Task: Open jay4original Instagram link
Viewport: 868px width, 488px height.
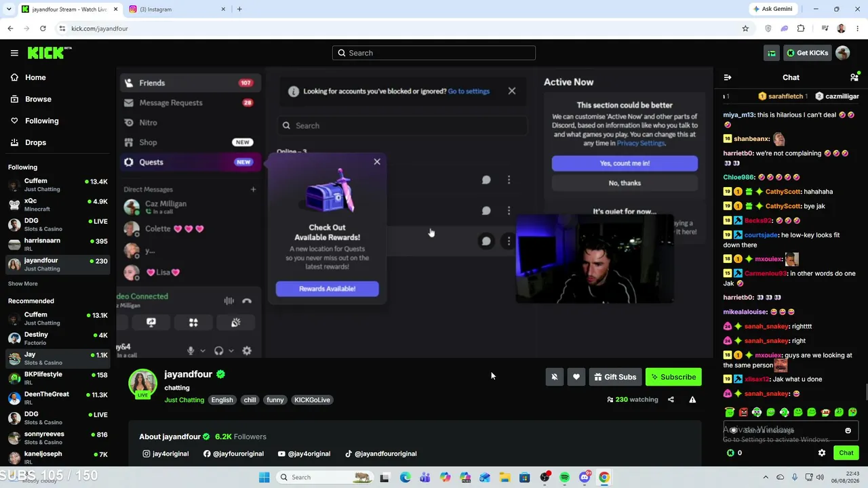Action: 165,454
